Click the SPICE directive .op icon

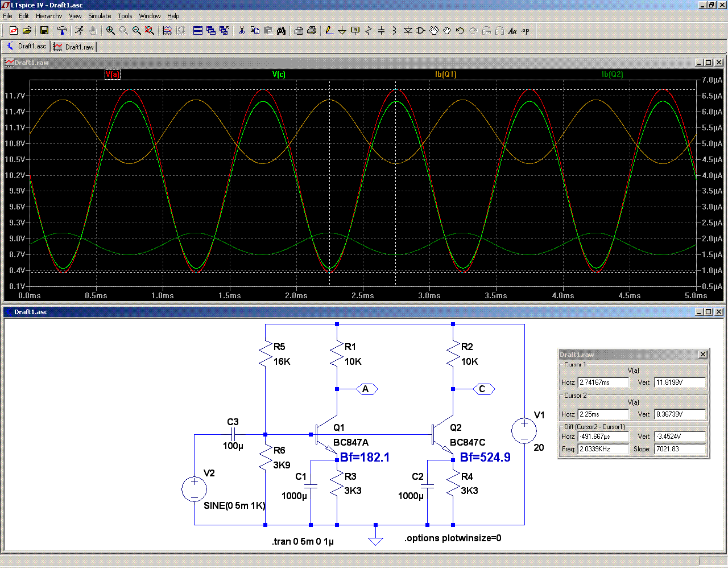526,31
